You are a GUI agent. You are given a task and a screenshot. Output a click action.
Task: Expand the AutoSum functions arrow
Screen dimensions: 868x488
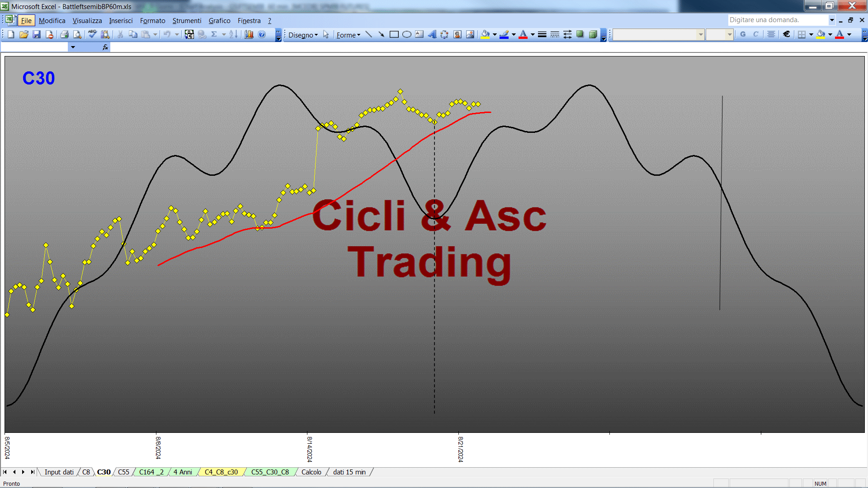[x=224, y=34]
